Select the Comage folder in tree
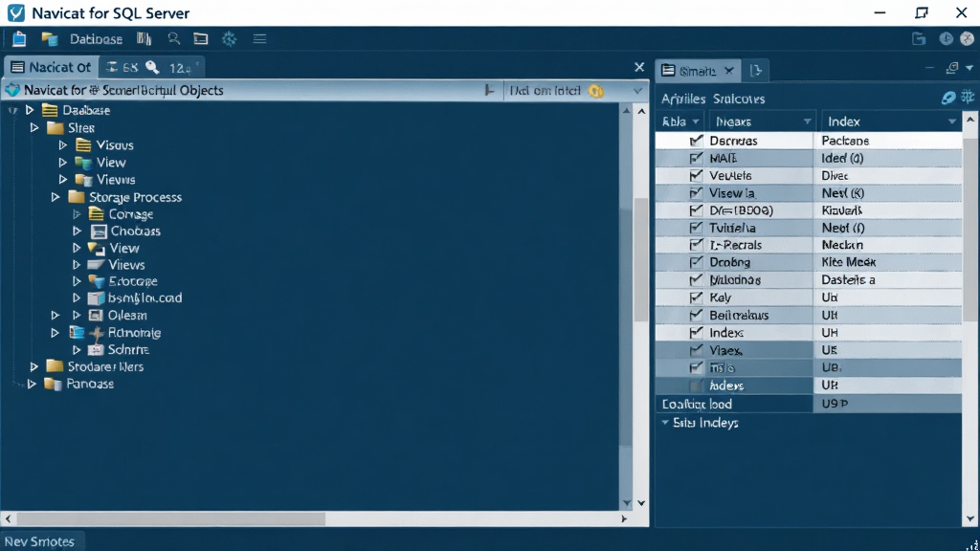The height and width of the screenshot is (551, 980). point(130,214)
